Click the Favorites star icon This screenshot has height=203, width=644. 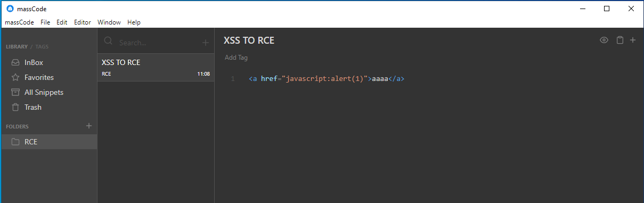(15, 77)
